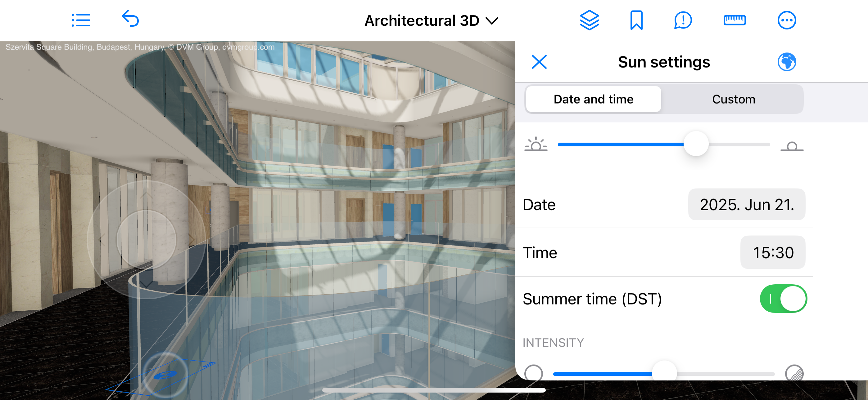The width and height of the screenshot is (868, 400).
Task: Select the Measure ruler tool
Action: click(735, 20)
